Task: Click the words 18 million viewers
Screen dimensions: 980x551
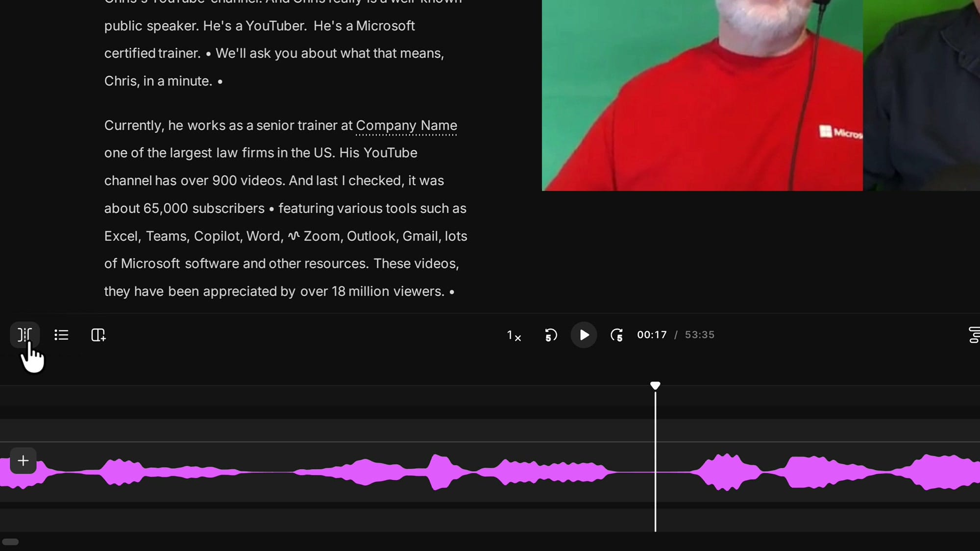Action: pyautogui.click(x=388, y=291)
